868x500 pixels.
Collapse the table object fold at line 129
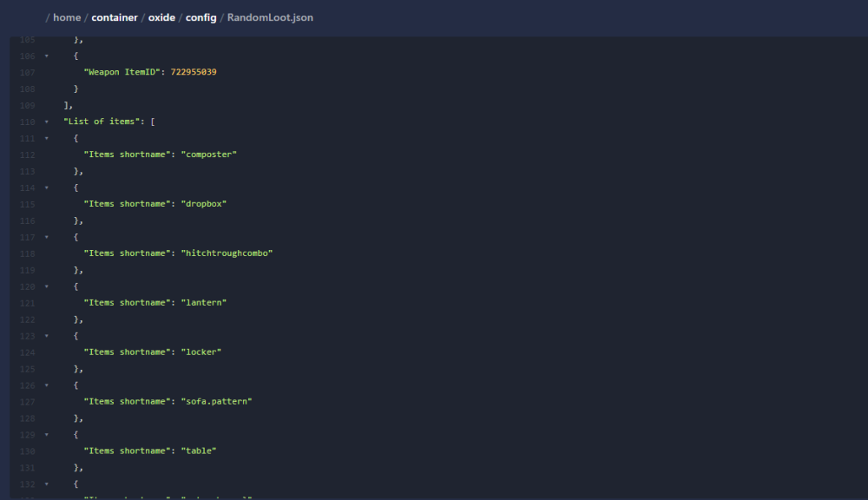pos(45,434)
